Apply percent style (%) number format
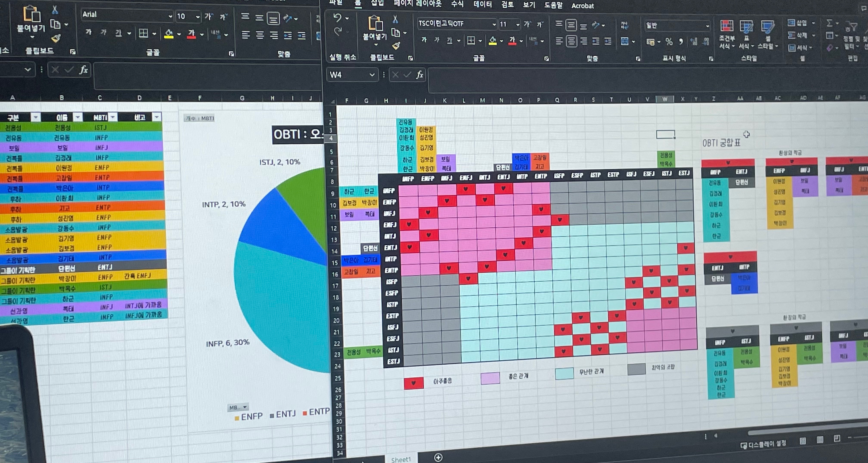Screen dimensions: 868x463 coord(669,42)
